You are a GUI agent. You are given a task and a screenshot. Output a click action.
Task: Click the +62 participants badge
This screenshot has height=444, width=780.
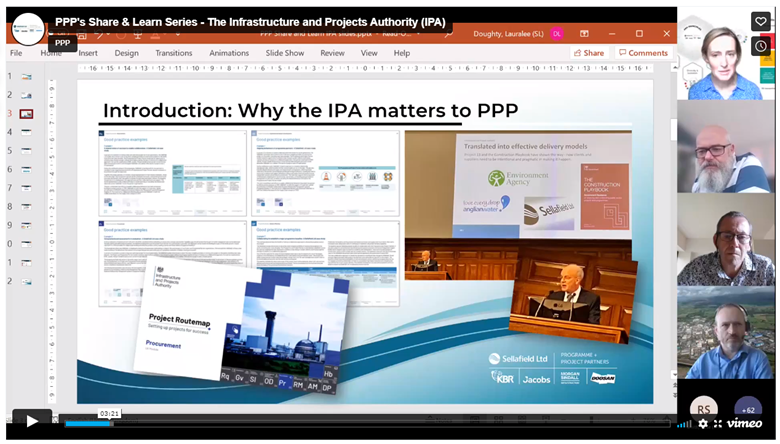point(748,409)
